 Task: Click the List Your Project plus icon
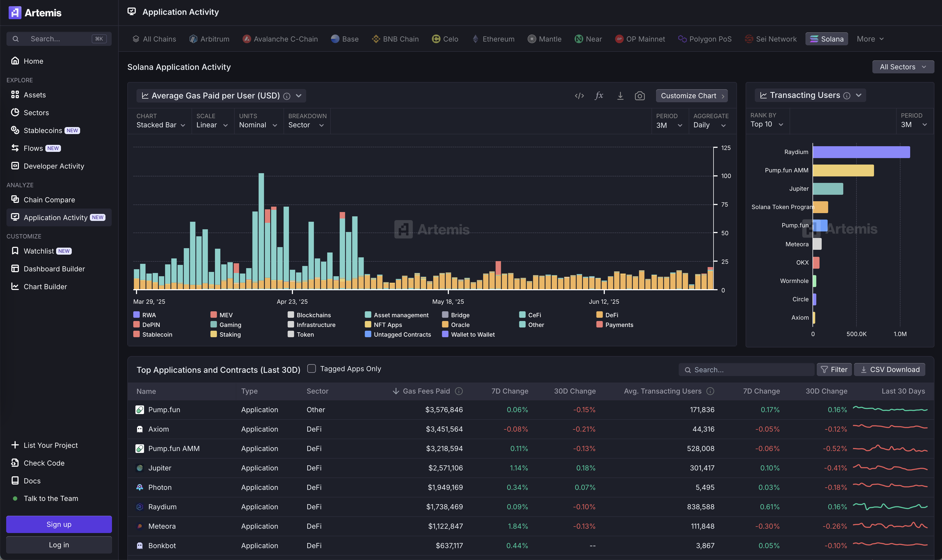[15, 445]
